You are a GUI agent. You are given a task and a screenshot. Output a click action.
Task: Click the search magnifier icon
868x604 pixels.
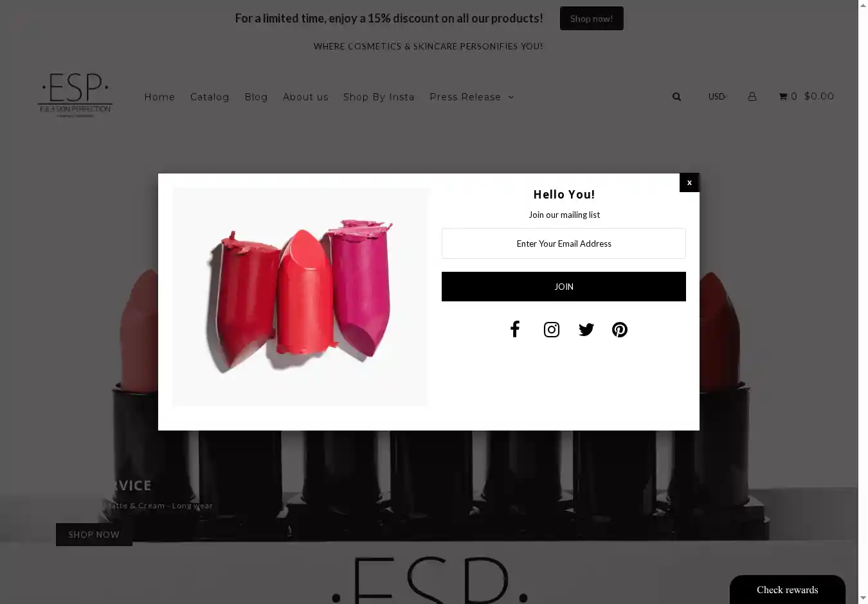[x=676, y=96]
